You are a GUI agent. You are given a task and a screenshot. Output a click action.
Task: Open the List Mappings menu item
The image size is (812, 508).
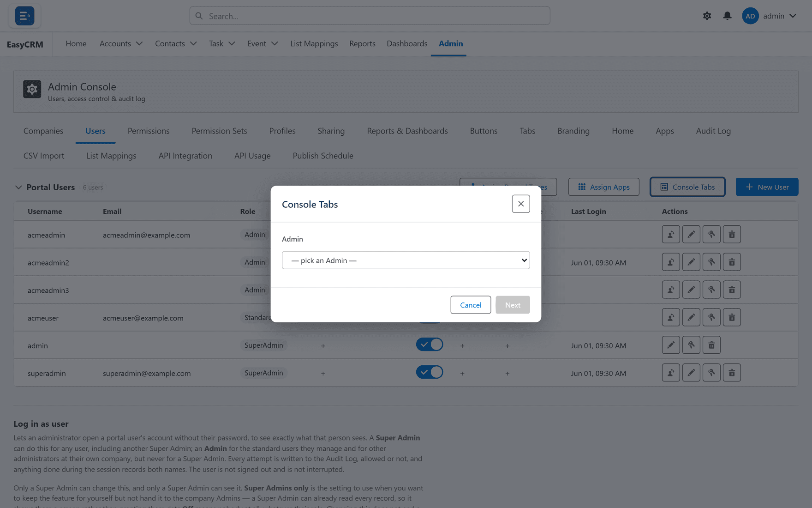pyautogui.click(x=314, y=43)
